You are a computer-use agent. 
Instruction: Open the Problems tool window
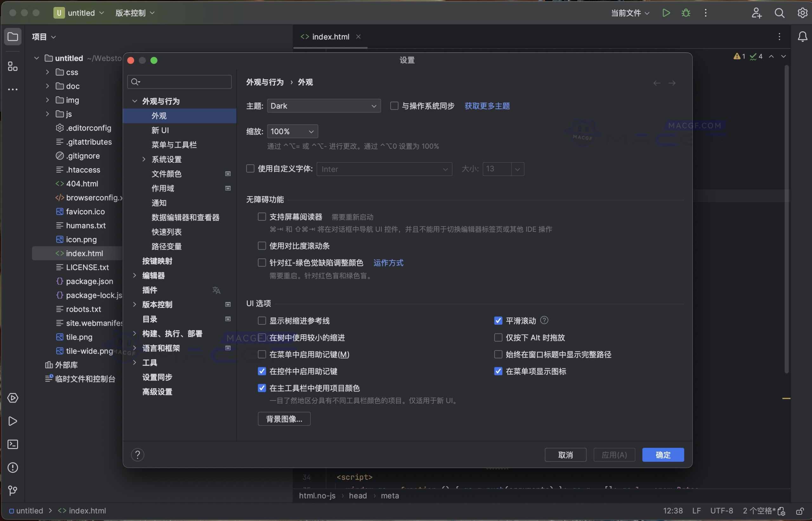pos(12,467)
